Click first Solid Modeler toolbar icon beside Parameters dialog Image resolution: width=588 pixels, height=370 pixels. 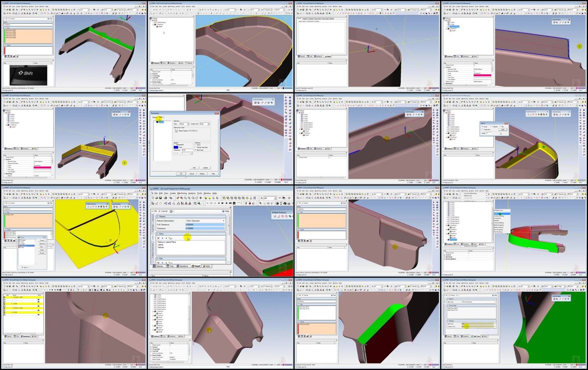(x=255, y=103)
